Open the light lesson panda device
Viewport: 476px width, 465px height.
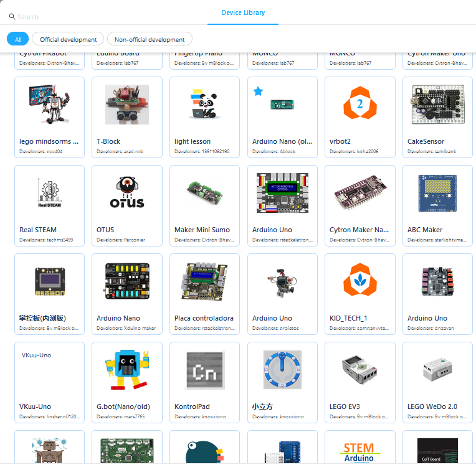204,117
